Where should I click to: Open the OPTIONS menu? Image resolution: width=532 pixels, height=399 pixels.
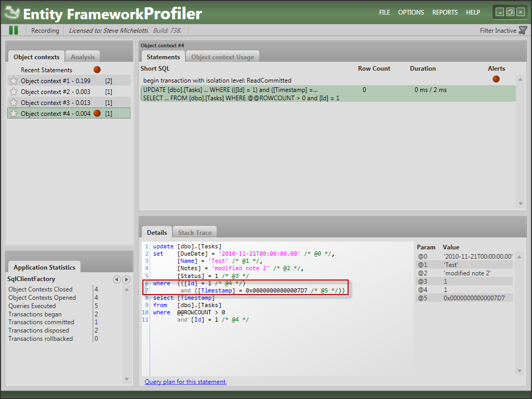tap(411, 12)
